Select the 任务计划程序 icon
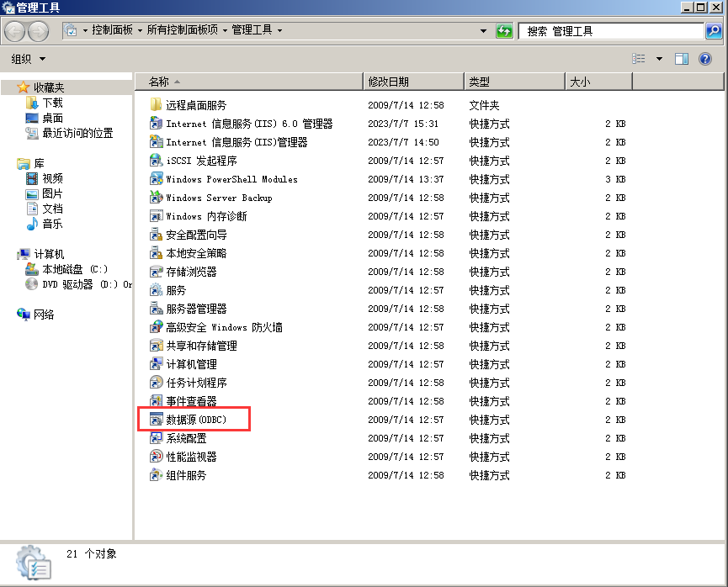 tap(156, 383)
